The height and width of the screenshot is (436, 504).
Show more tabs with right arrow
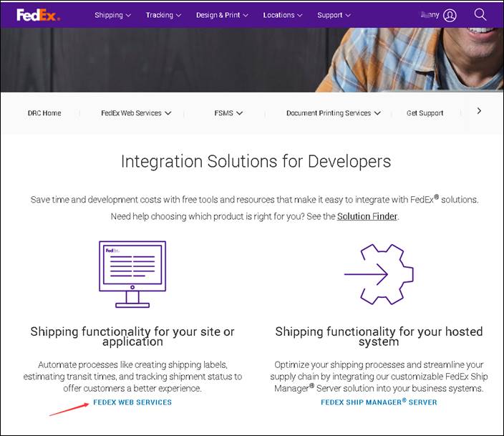click(479, 111)
